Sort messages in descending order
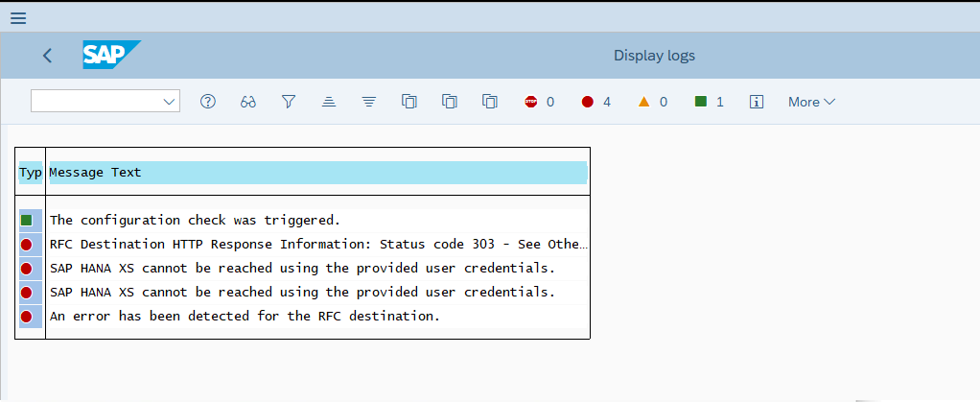The image size is (980, 402). pyautogui.click(x=369, y=102)
